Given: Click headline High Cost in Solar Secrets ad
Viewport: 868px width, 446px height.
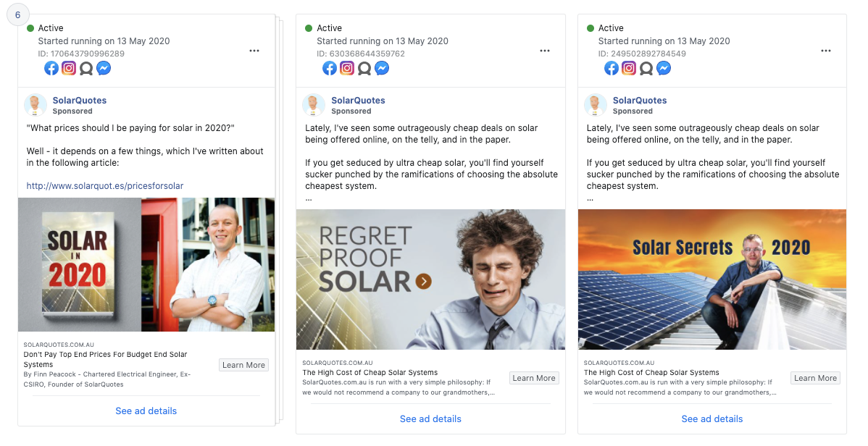Looking at the screenshot, I should 651,372.
